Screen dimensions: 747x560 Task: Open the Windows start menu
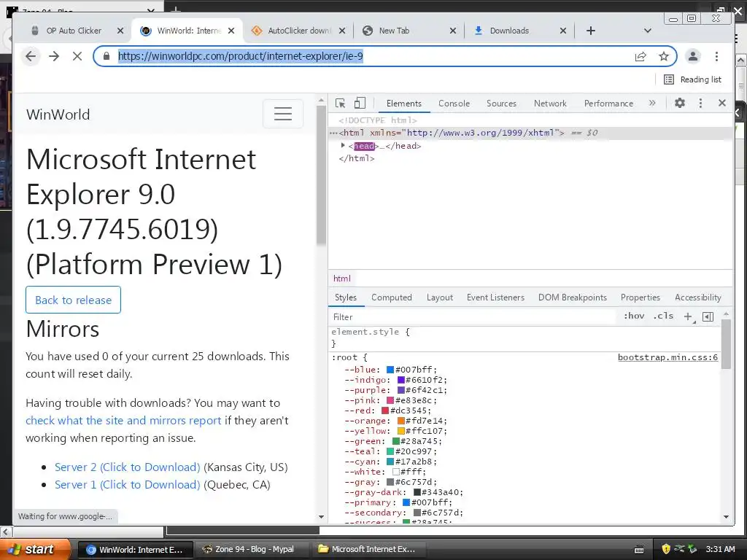(35, 549)
